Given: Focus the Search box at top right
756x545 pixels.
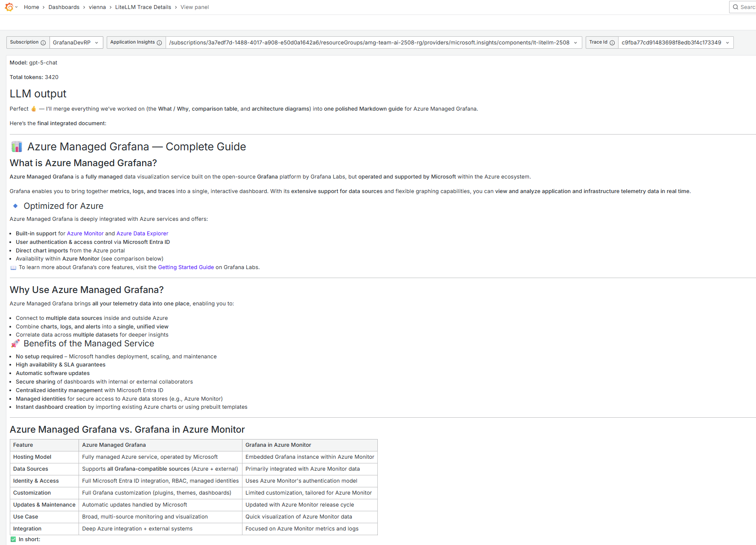Looking at the screenshot, I should pos(743,7).
